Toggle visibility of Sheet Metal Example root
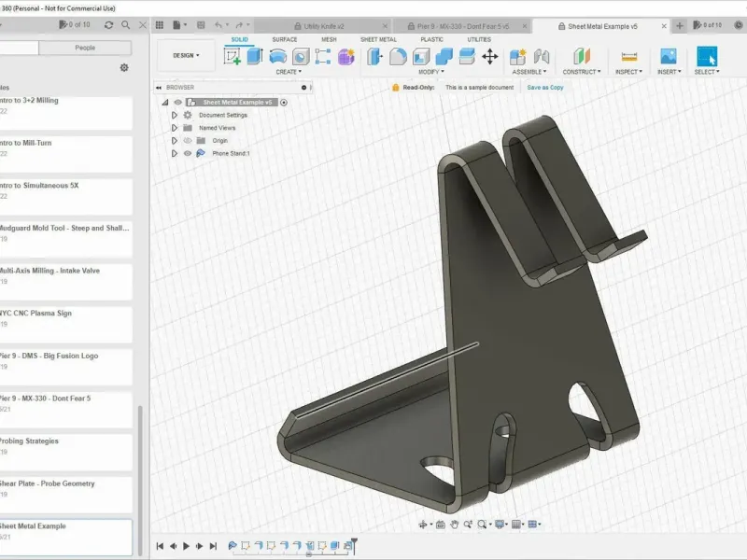The image size is (747, 560). coord(177,103)
